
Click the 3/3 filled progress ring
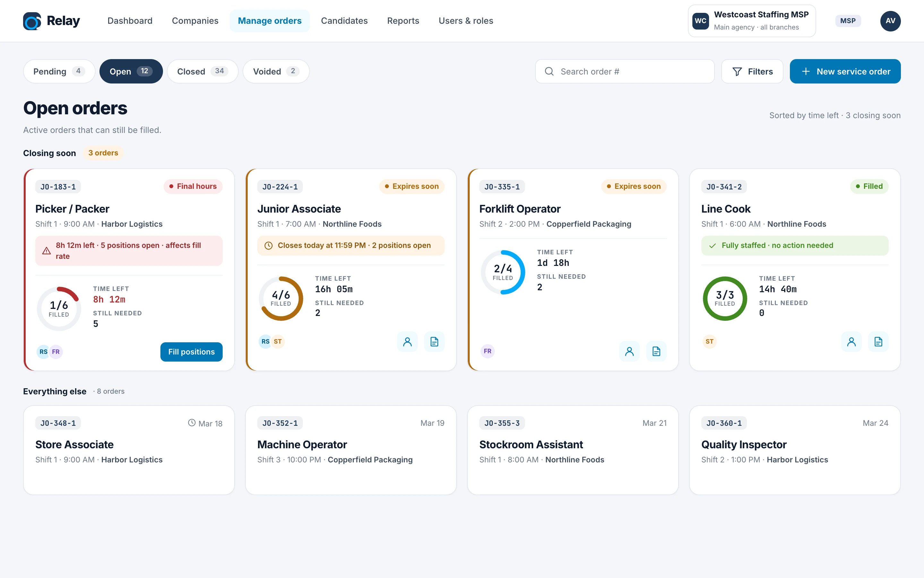pyautogui.click(x=725, y=298)
